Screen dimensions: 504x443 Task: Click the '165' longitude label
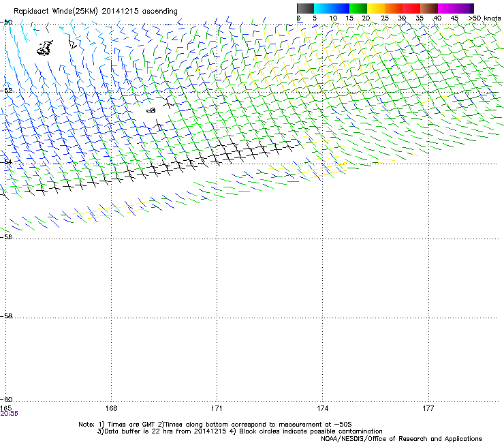pos(5,408)
